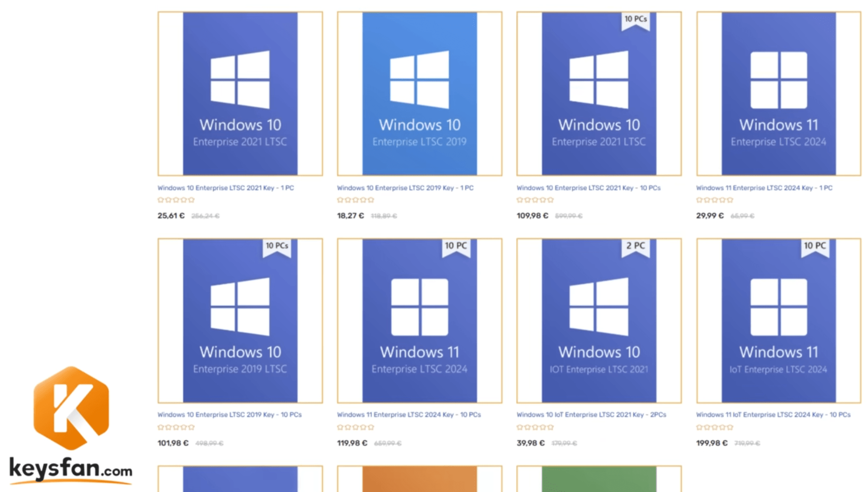This screenshot has width=868, height=492.
Task: Click the keysfan.com hexagon logo
Action: [x=71, y=408]
